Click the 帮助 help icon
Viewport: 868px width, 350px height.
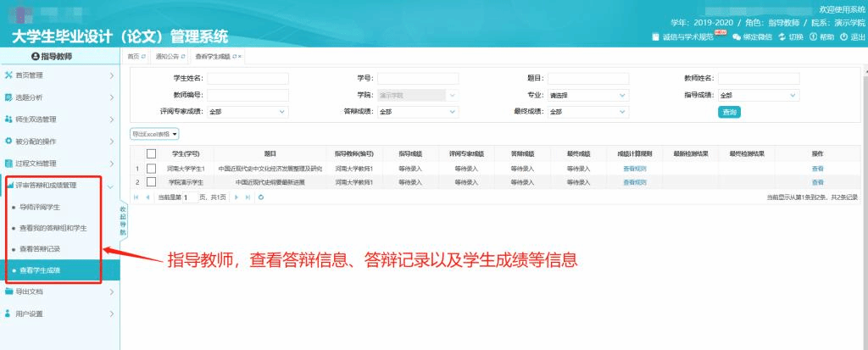pyautogui.click(x=814, y=37)
